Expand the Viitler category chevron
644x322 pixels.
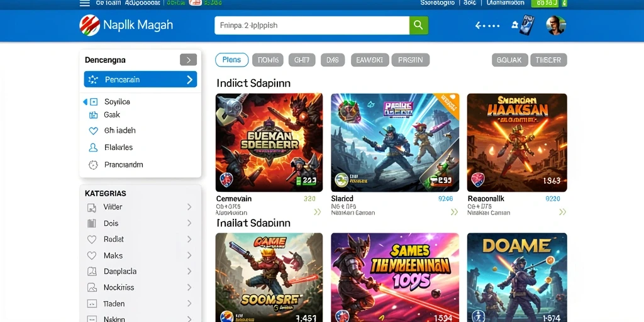click(189, 207)
